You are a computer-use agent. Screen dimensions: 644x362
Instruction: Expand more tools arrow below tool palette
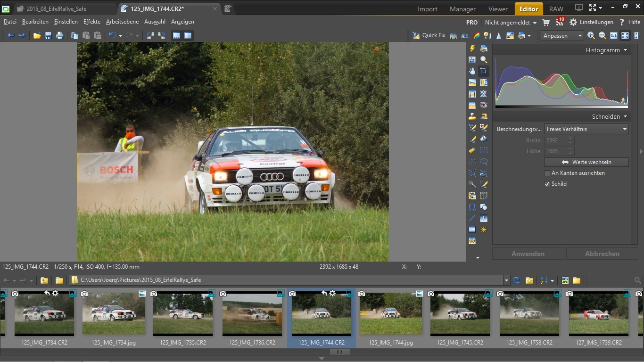coord(478,258)
